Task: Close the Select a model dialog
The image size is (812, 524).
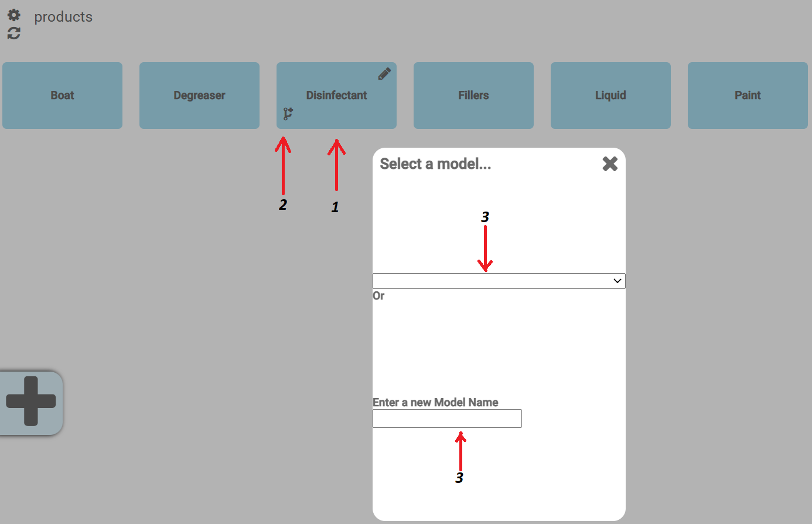Action: click(610, 164)
